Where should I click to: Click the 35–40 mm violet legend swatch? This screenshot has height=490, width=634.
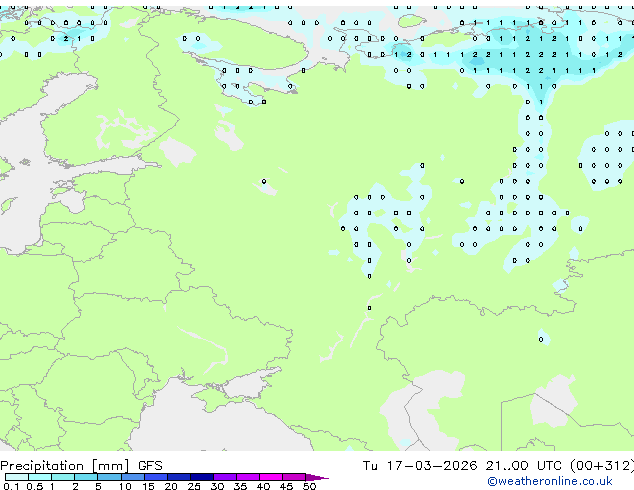(x=247, y=477)
